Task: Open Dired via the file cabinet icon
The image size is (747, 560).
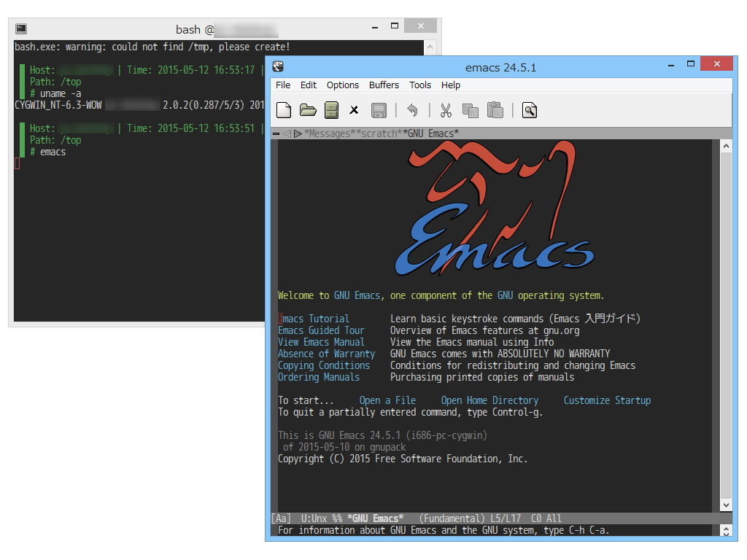Action: [331, 109]
